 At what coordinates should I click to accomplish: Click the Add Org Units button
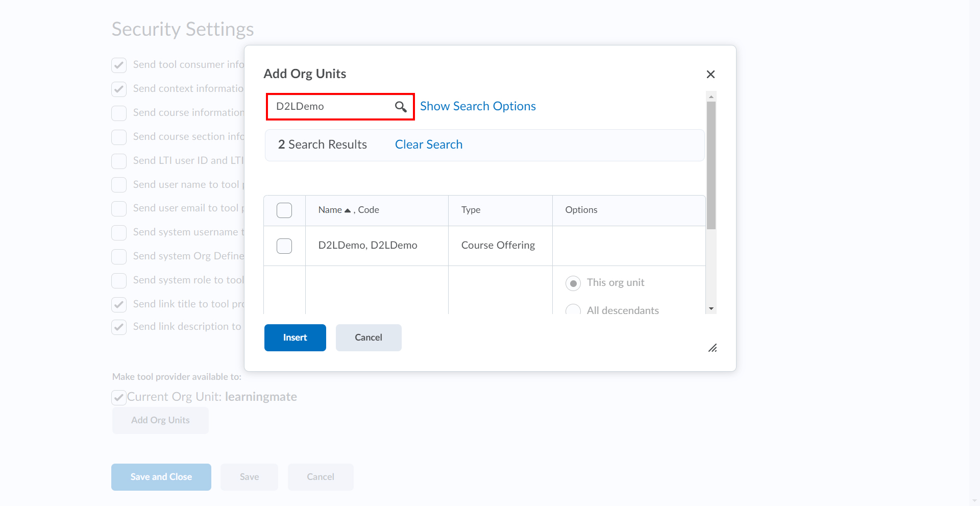tap(160, 420)
